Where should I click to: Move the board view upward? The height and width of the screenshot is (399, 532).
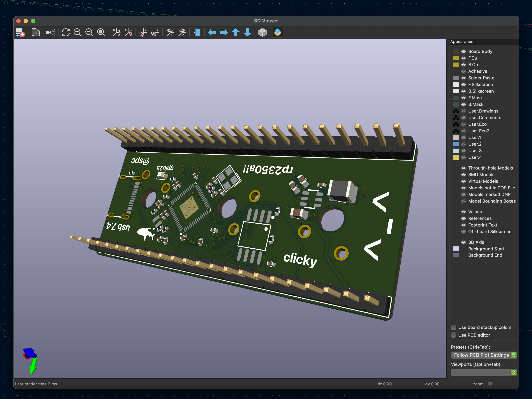pos(235,32)
